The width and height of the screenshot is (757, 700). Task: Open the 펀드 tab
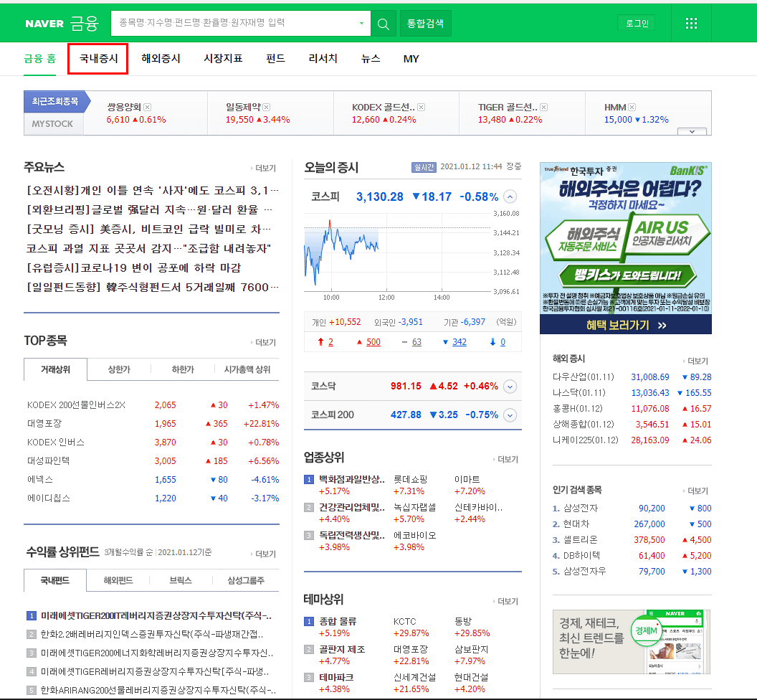pos(276,59)
